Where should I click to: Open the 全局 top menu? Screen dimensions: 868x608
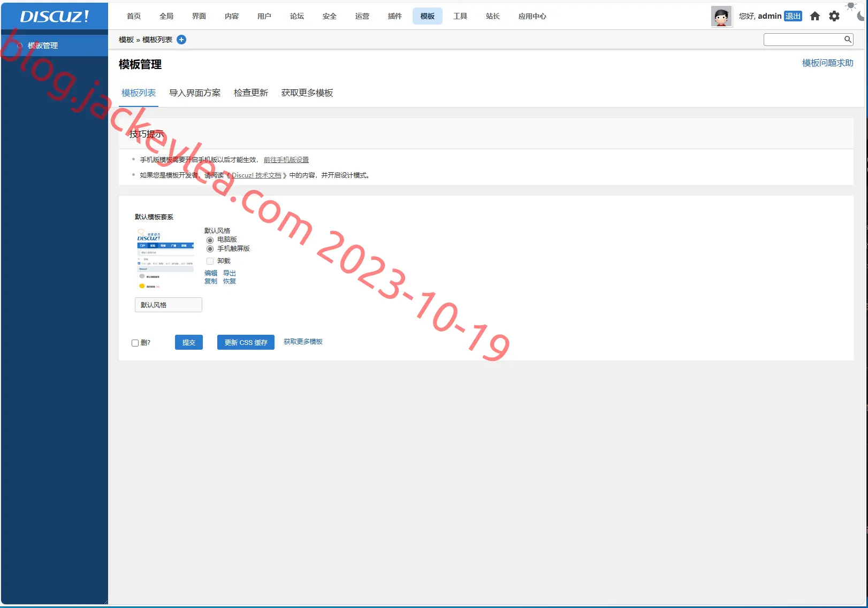click(x=166, y=16)
